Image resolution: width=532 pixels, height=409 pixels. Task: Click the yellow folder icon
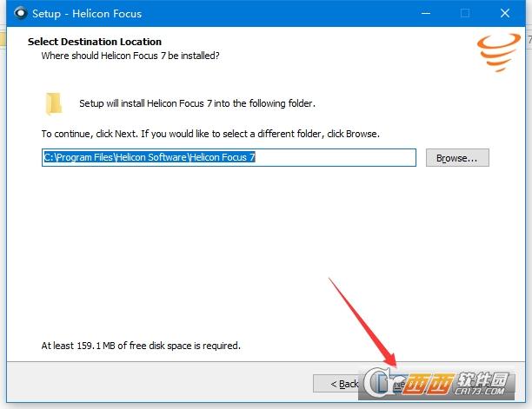54,103
